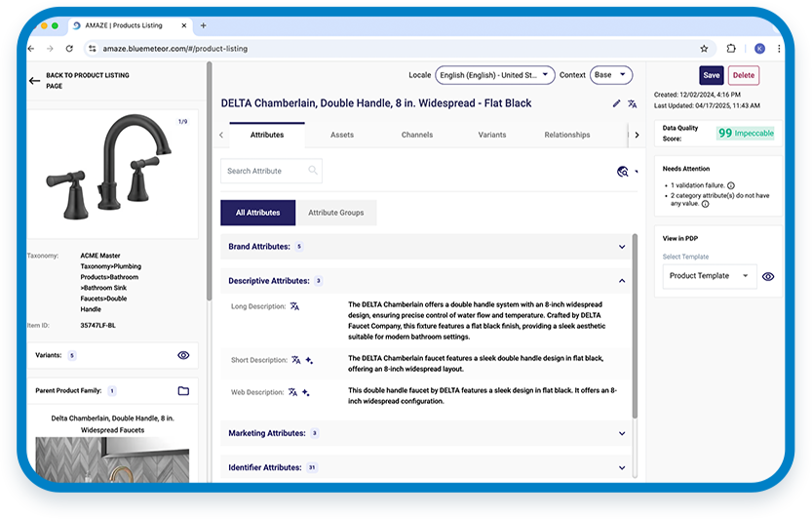Open the browser three-dot menu
This screenshot has width=812, height=519.
tap(779, 49)
